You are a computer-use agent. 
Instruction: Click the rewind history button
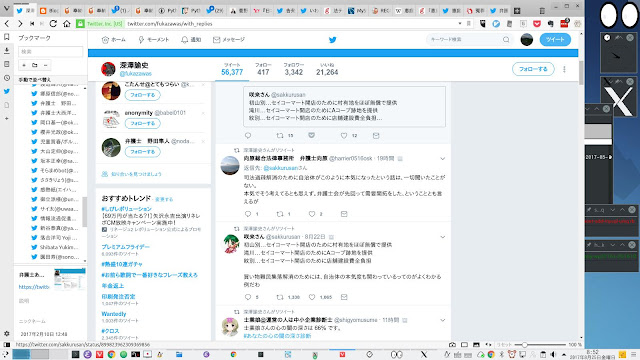32,24
